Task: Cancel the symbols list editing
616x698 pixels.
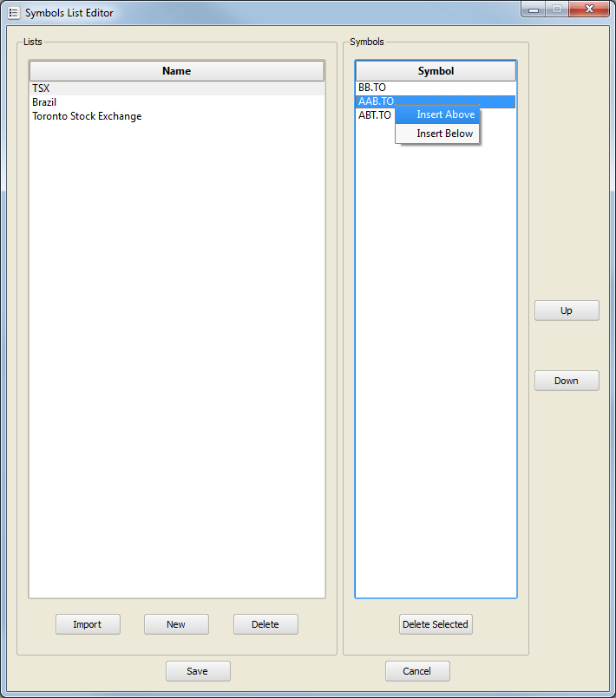Action: pyautogui.click(x=417, y=671)
